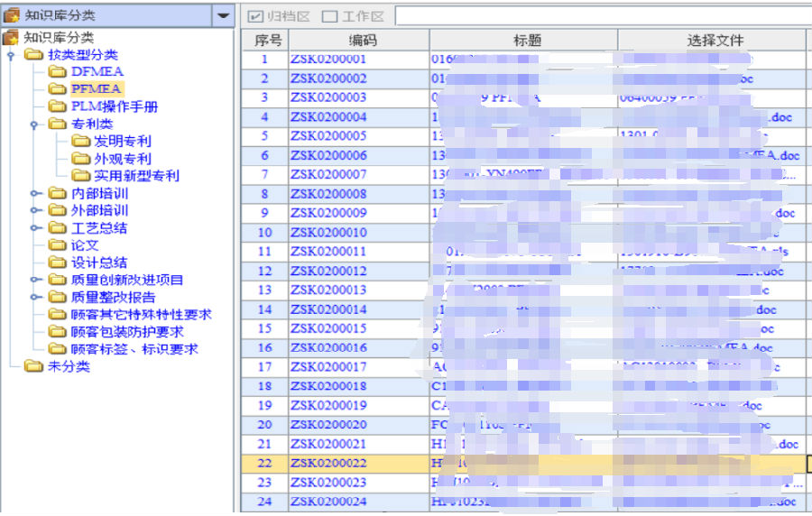
Task: Select code ZSK0200004 cell
Action: [358, 117]
